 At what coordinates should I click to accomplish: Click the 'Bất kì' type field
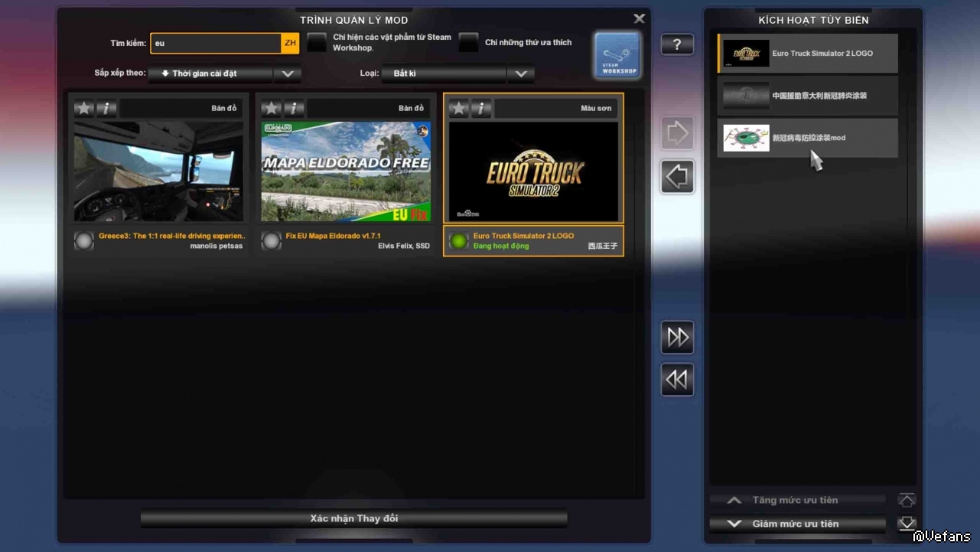(444, 73)
